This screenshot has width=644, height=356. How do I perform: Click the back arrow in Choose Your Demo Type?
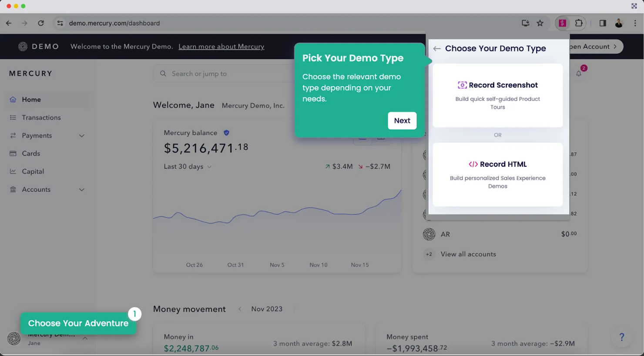[x=437, y=49]
